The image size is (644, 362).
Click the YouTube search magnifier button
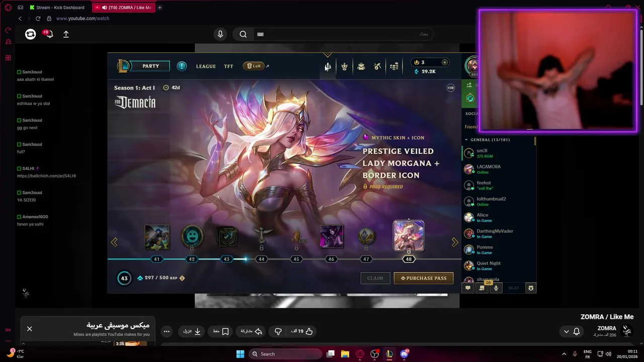click(x=243, y=34)
